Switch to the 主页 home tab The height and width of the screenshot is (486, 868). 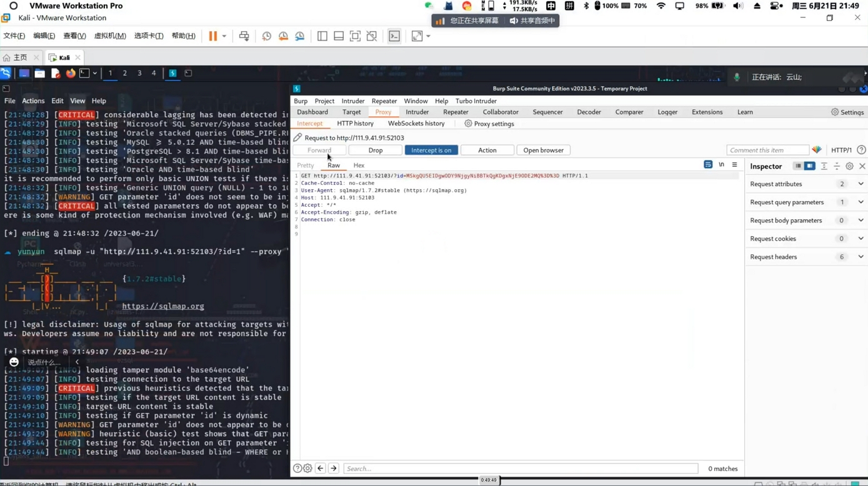coord(21,57)
